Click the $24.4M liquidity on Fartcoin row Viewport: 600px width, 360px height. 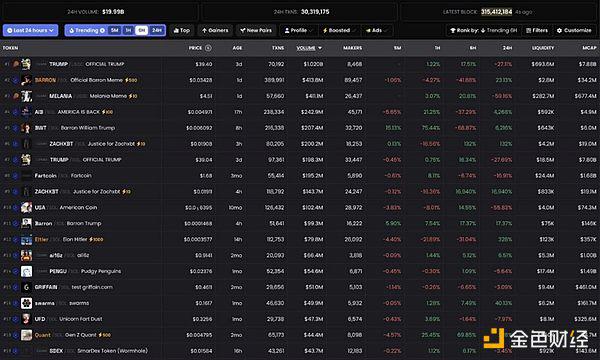(545, 176)
